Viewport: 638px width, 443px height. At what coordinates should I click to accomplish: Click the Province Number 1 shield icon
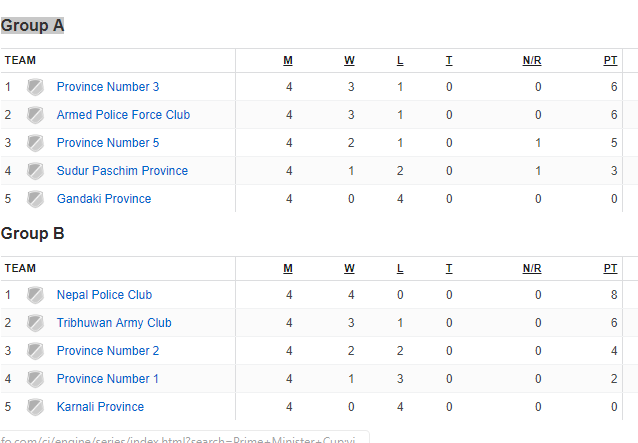click(35, 379)
